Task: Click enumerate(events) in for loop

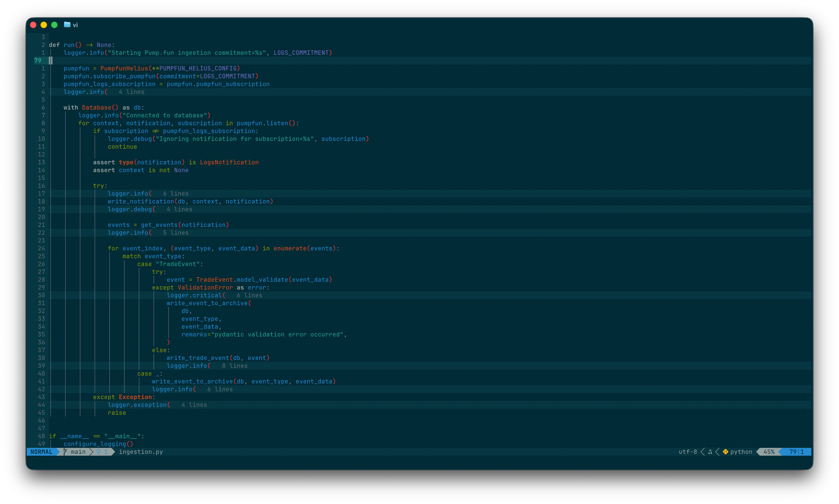Action: 305,248
